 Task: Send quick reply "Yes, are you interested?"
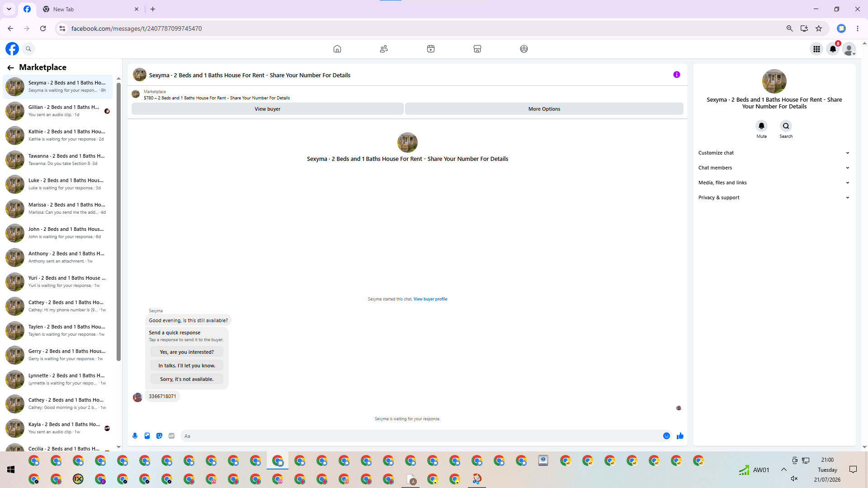pyautogui.click(x=187, y=352)
